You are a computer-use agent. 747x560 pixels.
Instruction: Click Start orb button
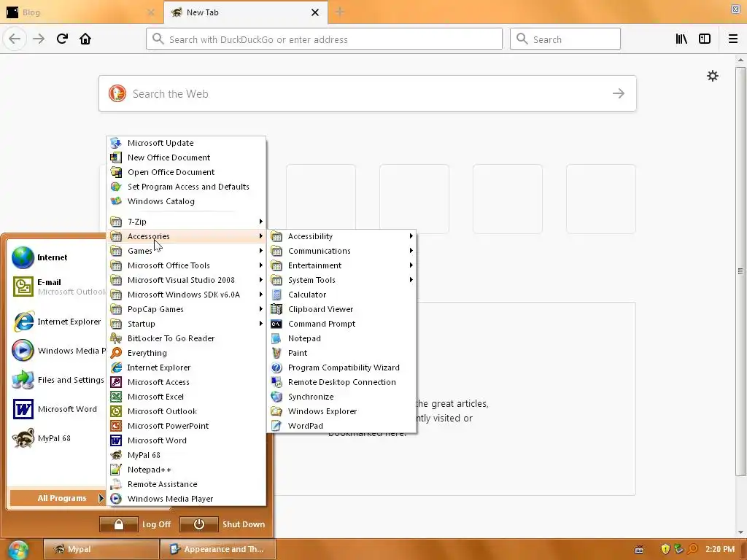(18, 550)
